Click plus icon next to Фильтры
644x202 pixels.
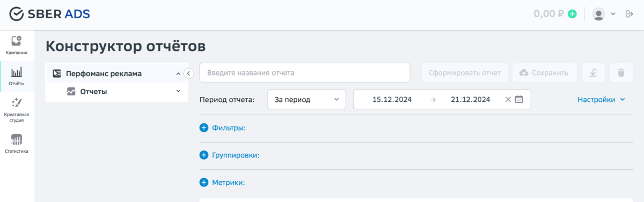203,128
